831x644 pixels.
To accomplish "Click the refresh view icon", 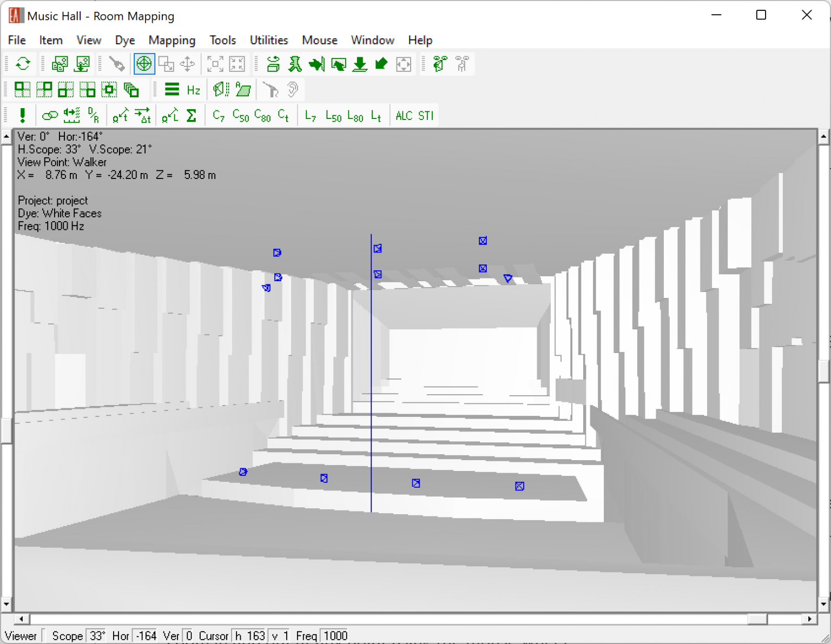I will (x=23, y=64).
